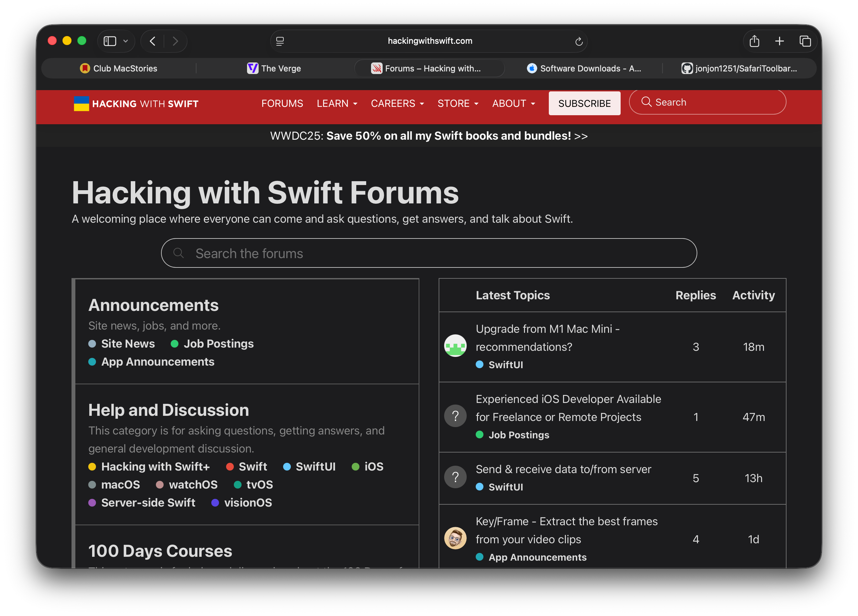Show tab overview icon
858x616 pixels.
click(x=805, y=41)
